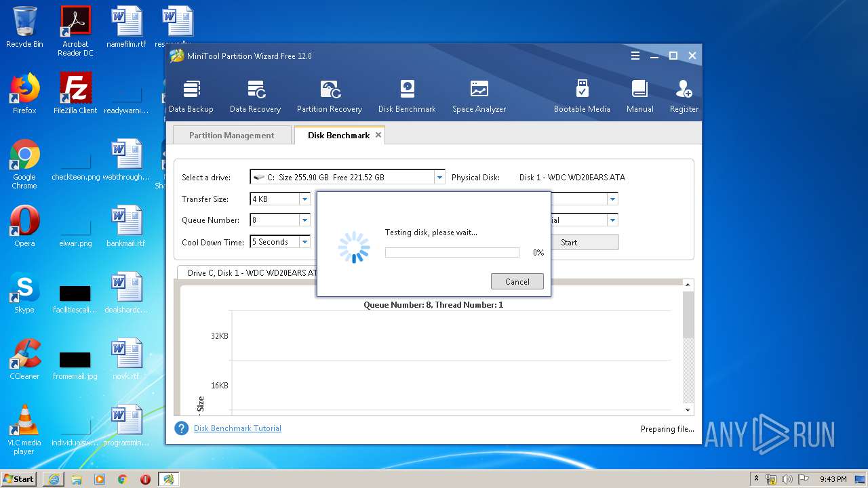Viewport: 868px width, 488px height.
Task: Open Disk Benchmark from the toolbar
Action: coord(407,96)
